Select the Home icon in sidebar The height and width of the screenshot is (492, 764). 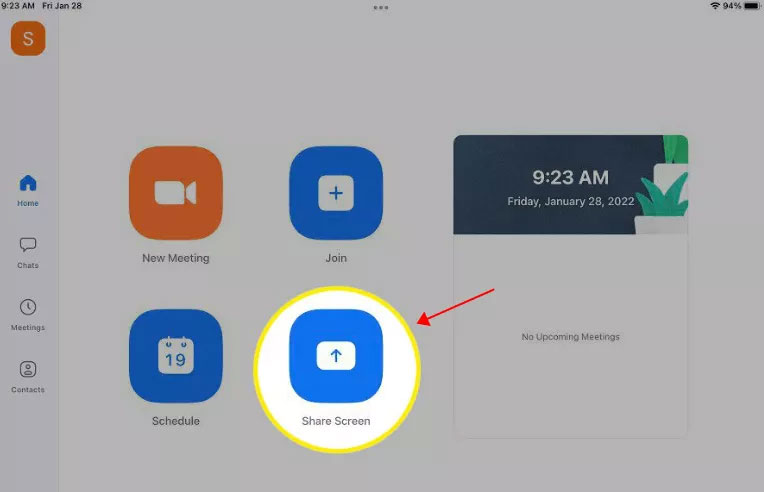pyautogui.click(x=28, y=183)
